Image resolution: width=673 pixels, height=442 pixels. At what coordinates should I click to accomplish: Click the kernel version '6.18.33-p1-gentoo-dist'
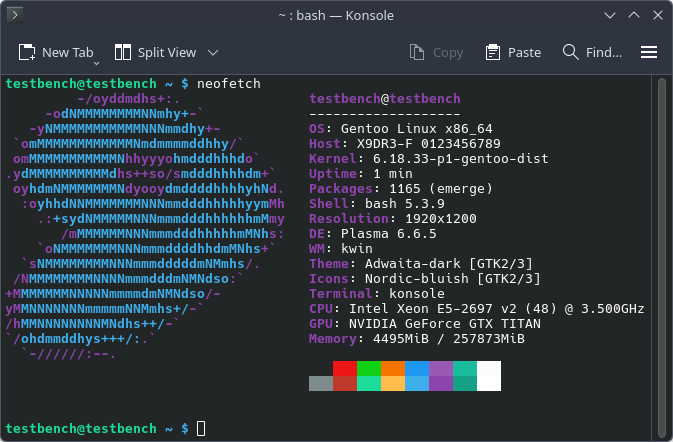[x=461, y=159]
